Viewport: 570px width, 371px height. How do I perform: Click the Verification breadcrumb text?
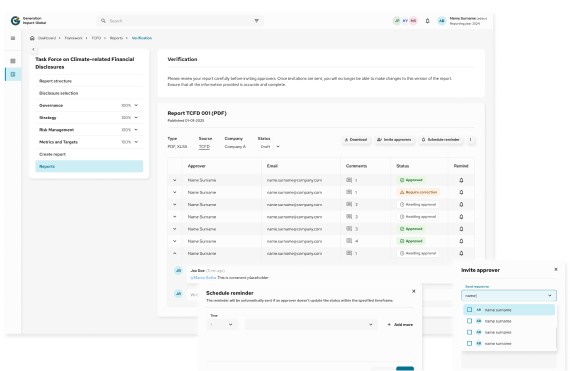tap(142, 38)
